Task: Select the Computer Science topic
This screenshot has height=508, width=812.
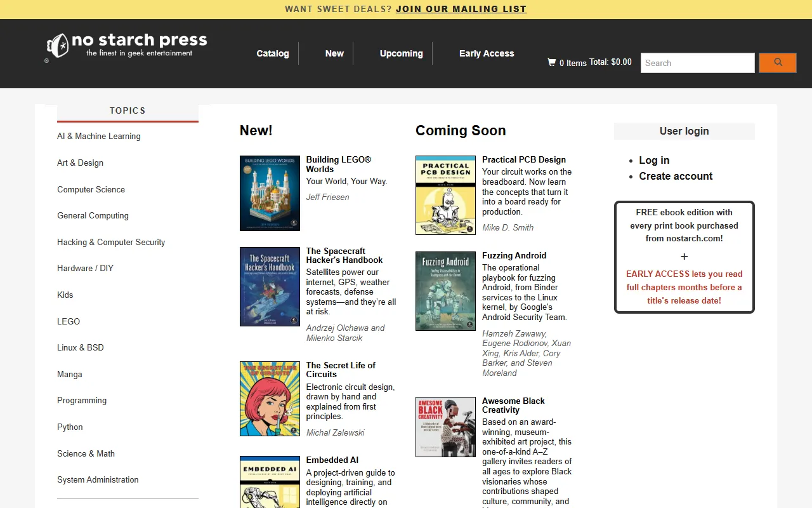Action: pos(91,189)
